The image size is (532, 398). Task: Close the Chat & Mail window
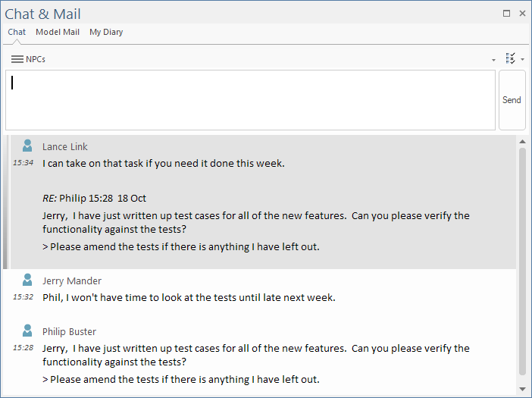[x=522, y=13]
